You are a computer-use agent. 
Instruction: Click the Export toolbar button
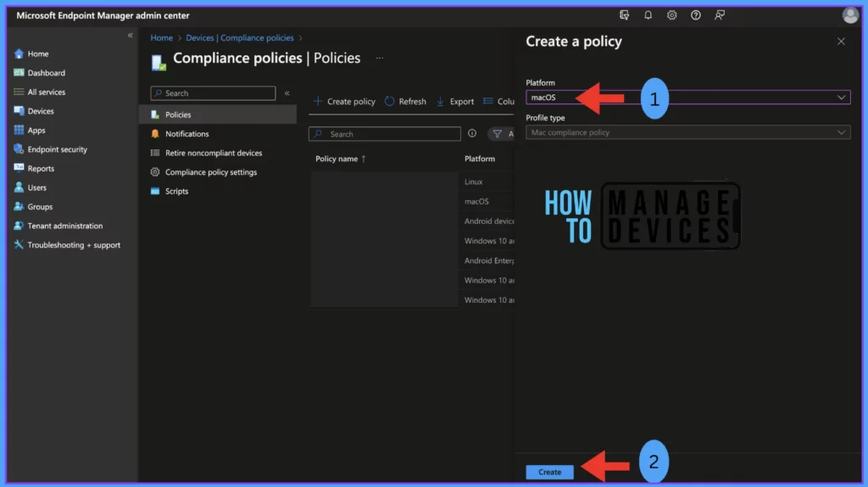click(455, 102)
